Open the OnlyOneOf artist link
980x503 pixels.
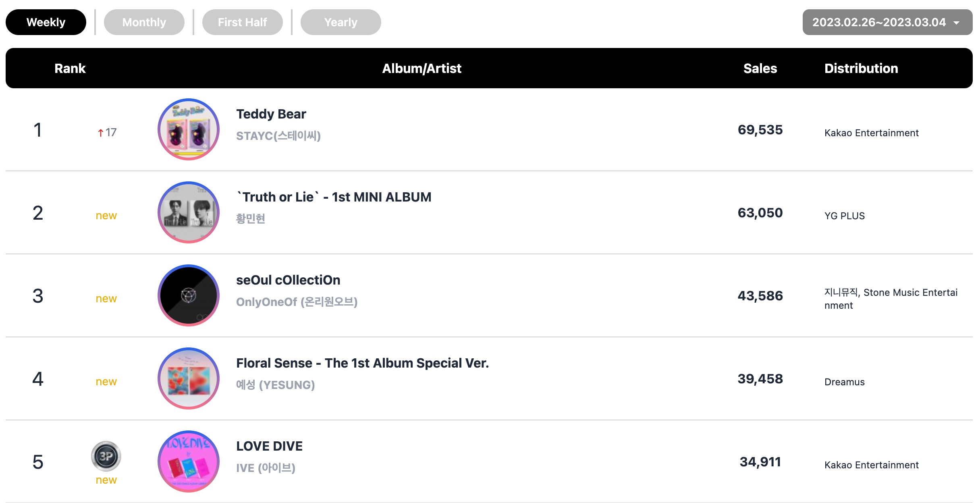297,302
